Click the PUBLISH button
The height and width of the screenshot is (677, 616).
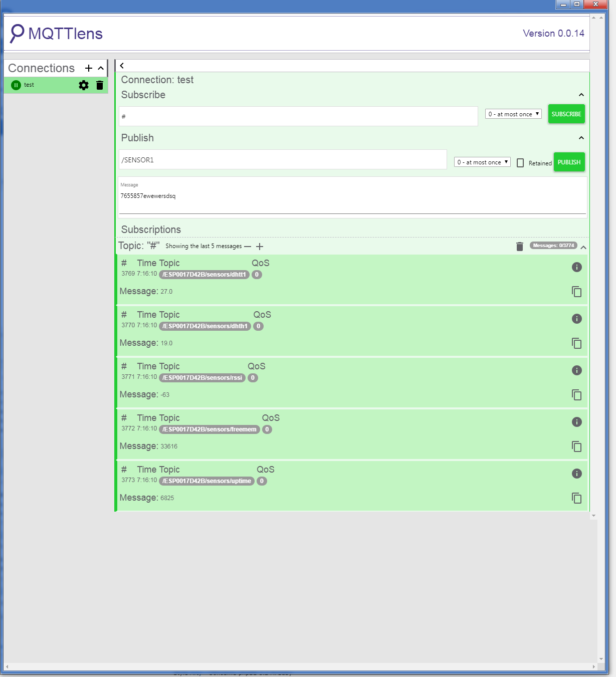[x=569, y=162]
